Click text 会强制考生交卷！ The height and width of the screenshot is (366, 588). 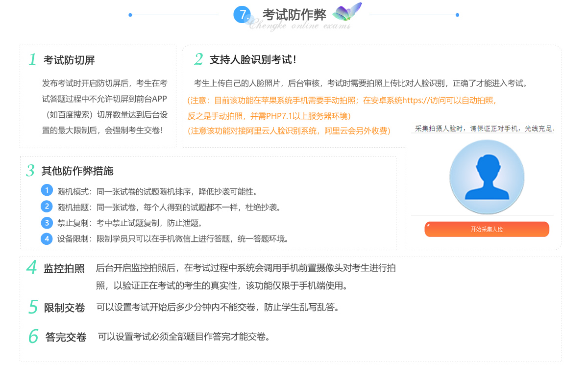[x=134, y=131]
